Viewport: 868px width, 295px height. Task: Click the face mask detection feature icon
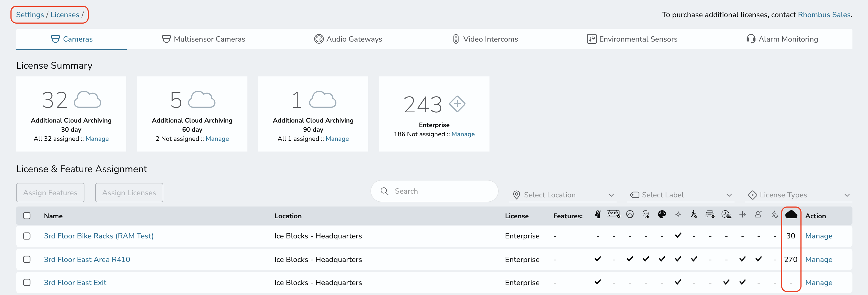tap(630, 215)
